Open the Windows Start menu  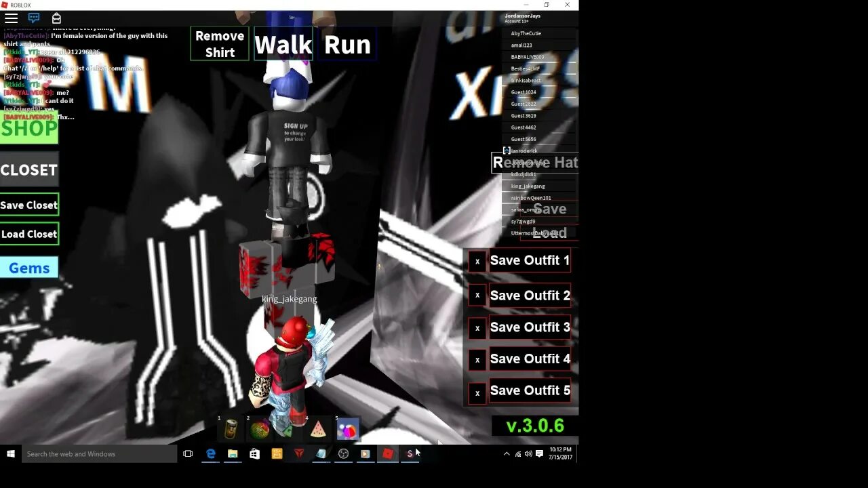tap(10, 453)
